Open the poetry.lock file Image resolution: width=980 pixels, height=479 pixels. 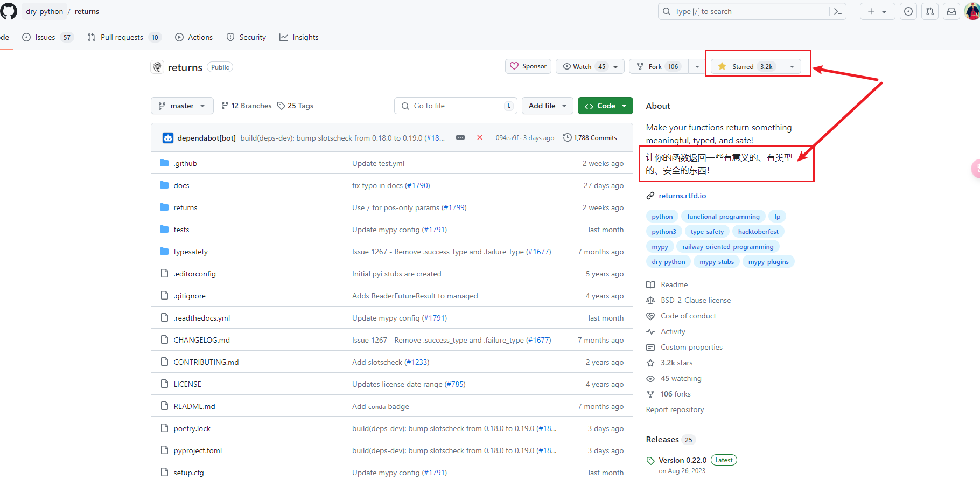tap(192, 428)
